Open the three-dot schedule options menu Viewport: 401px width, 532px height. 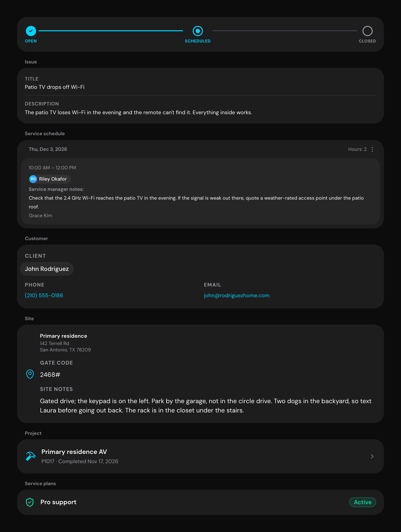pos(372,149)
